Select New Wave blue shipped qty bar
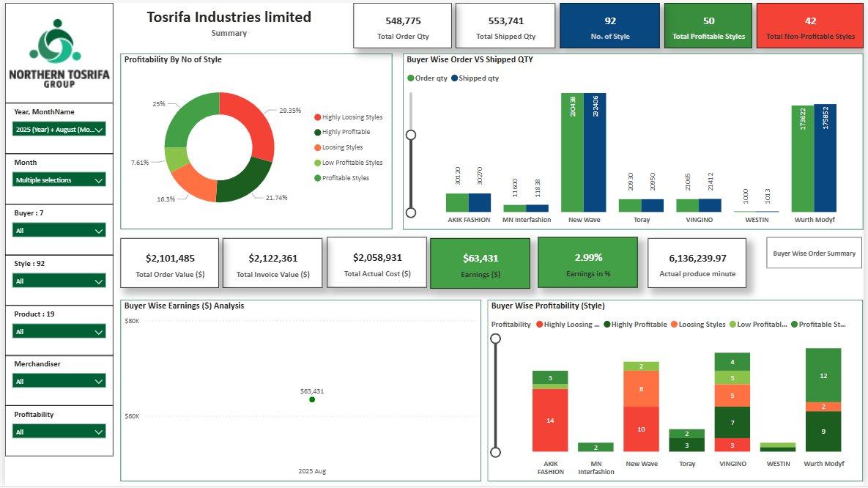Image resolution: width=868 pixels, height=488 pixels. (x=595, y=152)
